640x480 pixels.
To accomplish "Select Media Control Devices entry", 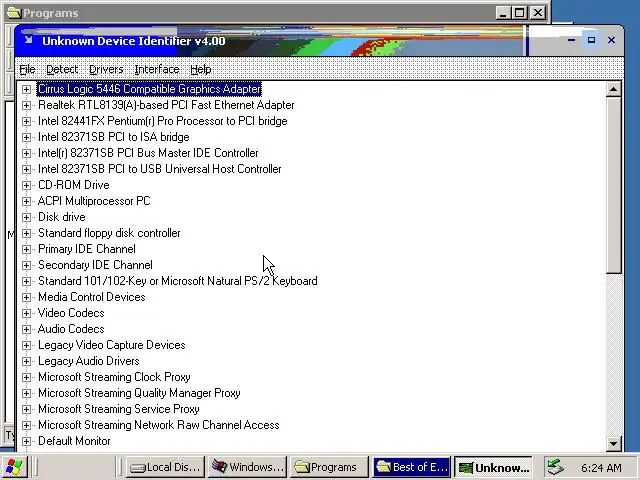I will [x=91, y=297].
